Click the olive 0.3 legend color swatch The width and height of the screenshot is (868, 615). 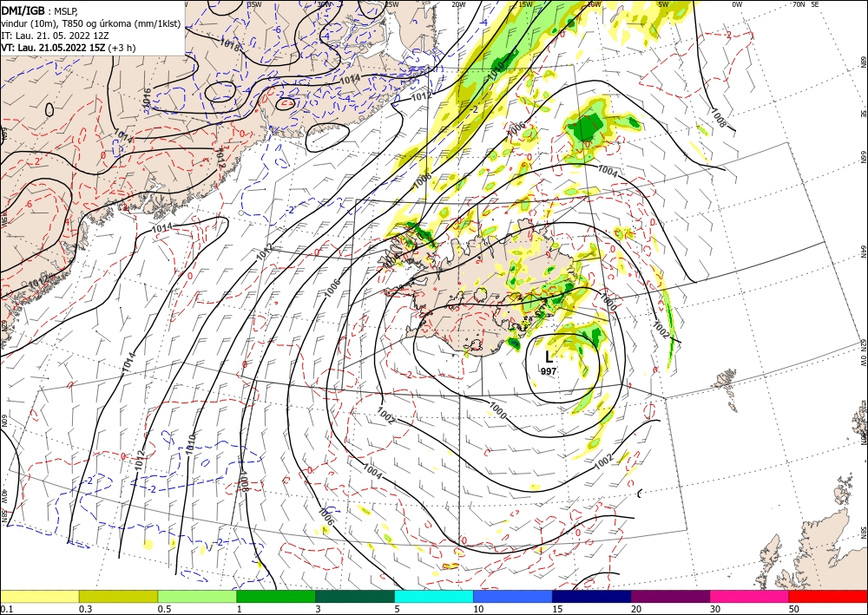point(118,596)
